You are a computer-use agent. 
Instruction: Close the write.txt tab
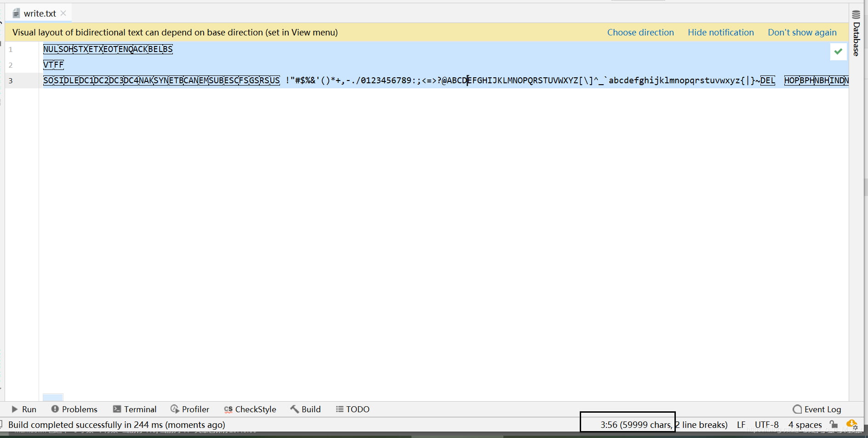click(63, 13)
